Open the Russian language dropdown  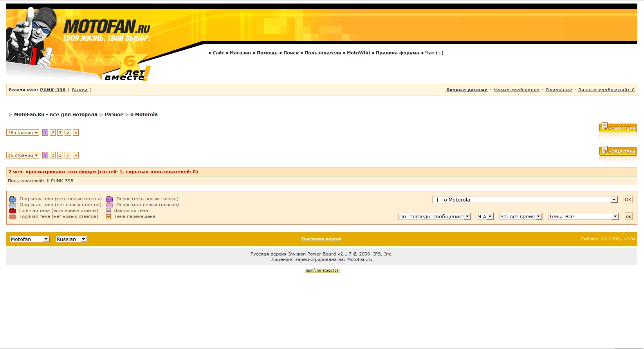point(71,239)
